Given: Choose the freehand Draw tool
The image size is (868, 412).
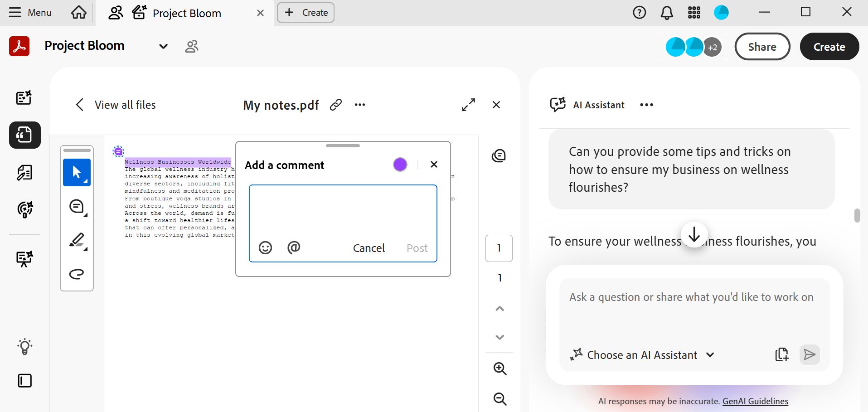Looking at the screenshot, I should point(77,274).
